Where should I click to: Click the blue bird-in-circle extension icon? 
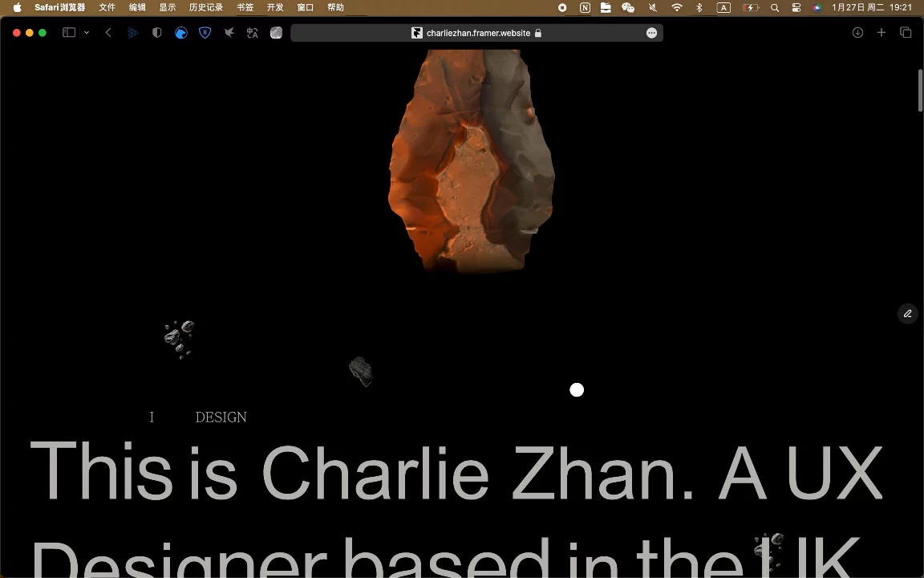click(x=181, y=33)
